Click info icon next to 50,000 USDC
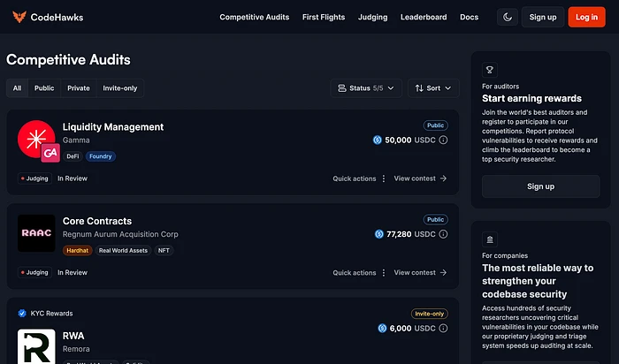This screenshot has width=619, height=364. [443, 140]
